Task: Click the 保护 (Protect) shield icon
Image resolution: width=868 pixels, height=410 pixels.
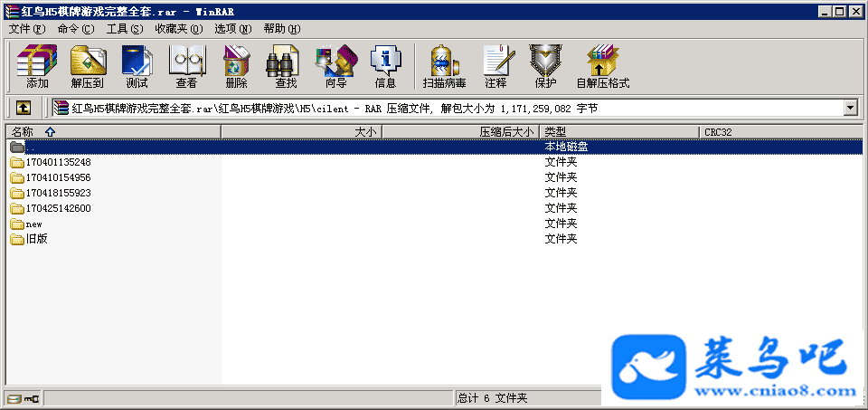Action: click(545, 61)
